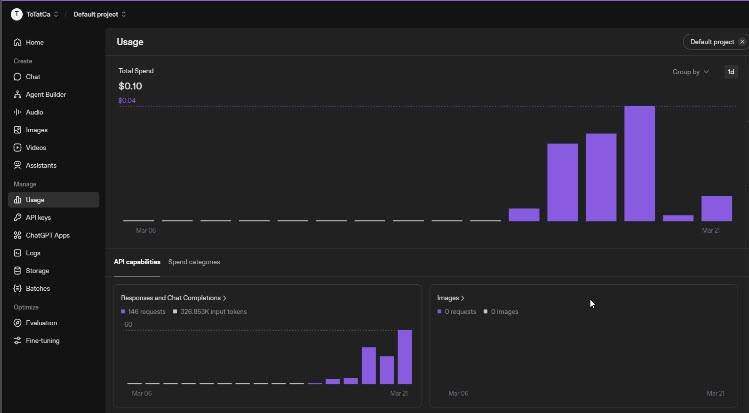749x413 pixels.
Task: Select the API capabilities tab
Action: (137, 262)
